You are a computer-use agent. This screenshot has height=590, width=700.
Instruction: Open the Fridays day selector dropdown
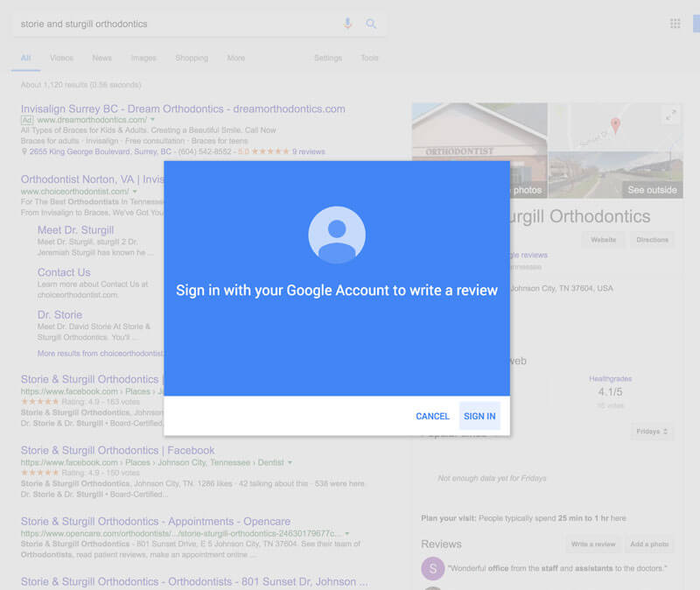652,432
